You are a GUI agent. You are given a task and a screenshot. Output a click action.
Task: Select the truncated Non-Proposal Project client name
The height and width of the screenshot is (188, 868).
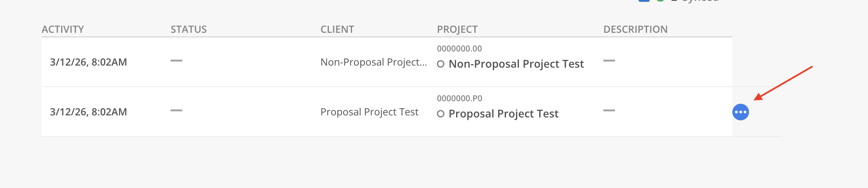[x=373, y=62]
